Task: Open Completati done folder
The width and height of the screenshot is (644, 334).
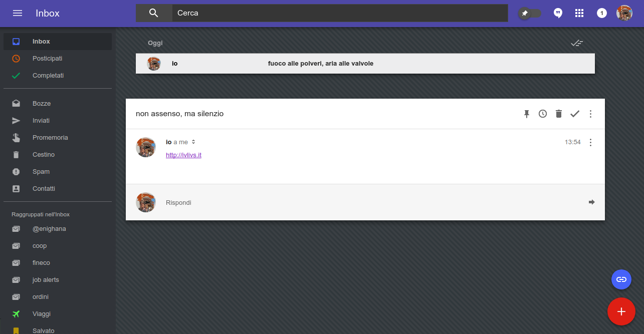Action: pos(58,76)
